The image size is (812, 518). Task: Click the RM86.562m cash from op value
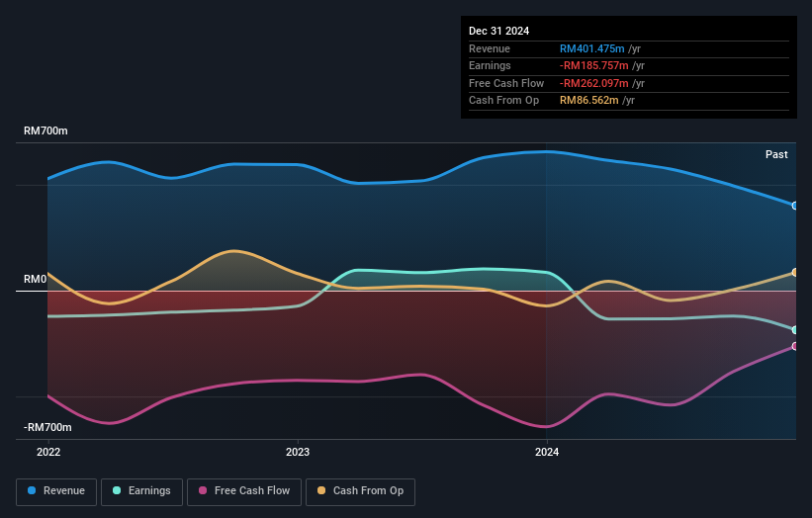tap(588, 101)
